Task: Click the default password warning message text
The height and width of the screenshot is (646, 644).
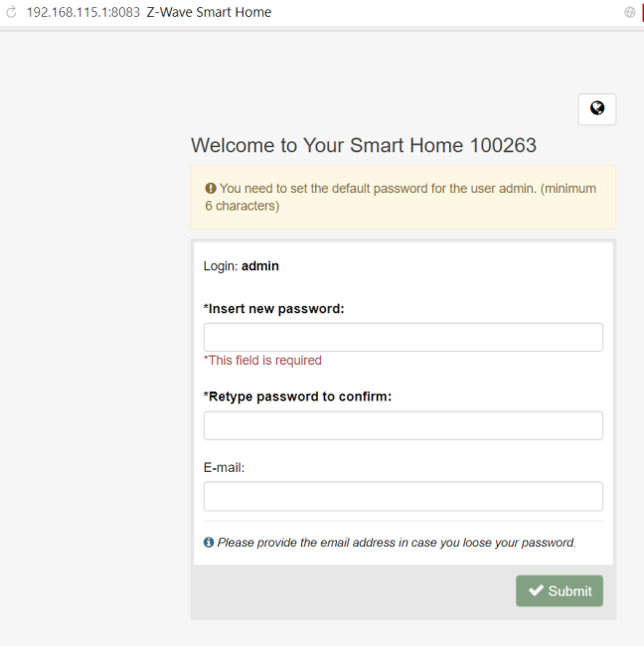Action: [x=407, y=197]
